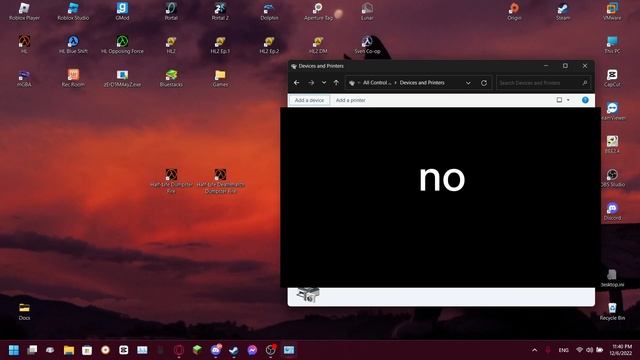The width and height of the screenshot is (640, 360).
Task: Select the Sven Co-op desktop icon
Action: pyautogui.click(x=367, y=44)
